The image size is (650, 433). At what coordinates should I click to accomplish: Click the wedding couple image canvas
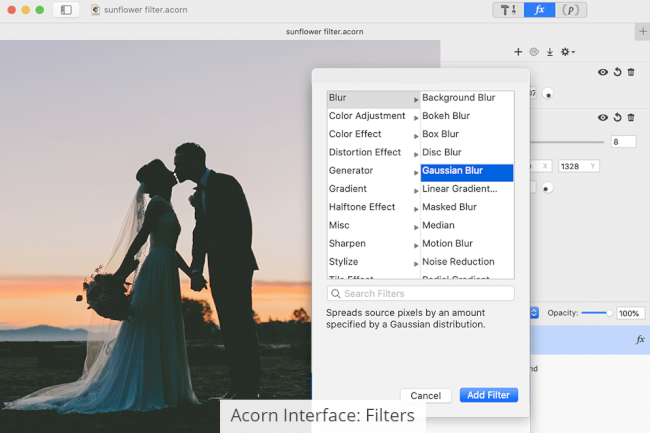[x=156, y=236]
